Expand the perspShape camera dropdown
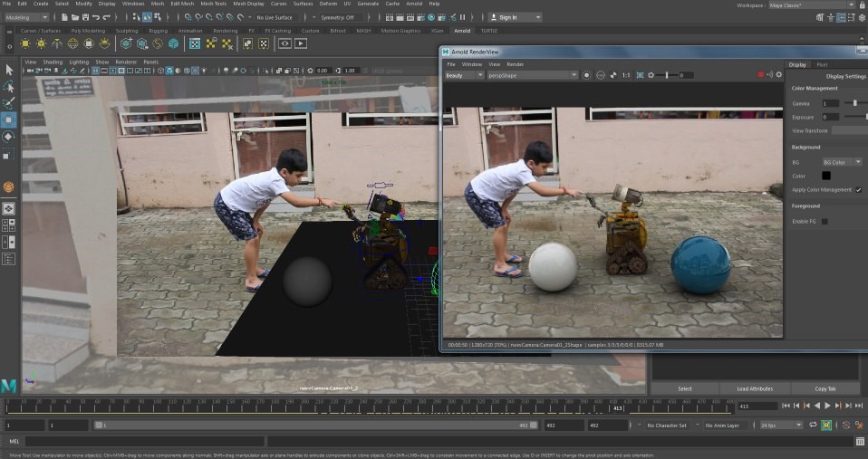868x459 pixels. point(532,75)
